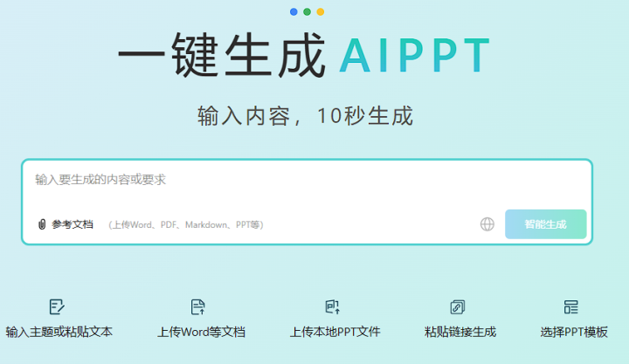Open the 选择PPT模板 text label
Image resolution: width=629 pixels, height=364 pixels.
point(574,332)
